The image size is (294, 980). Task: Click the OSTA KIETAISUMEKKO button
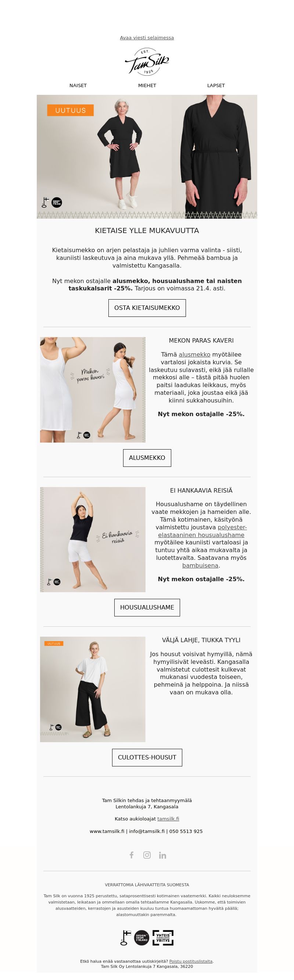tap(147, 308)
